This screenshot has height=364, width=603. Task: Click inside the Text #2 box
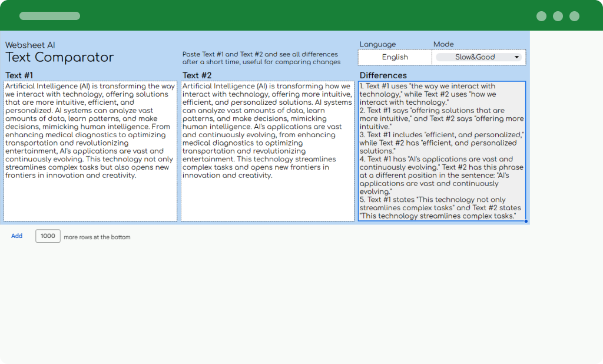point(267,151)
